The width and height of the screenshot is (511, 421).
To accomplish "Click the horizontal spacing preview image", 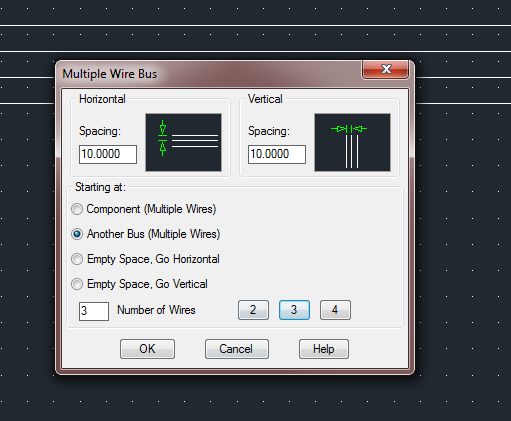I will tap(183, 142).
